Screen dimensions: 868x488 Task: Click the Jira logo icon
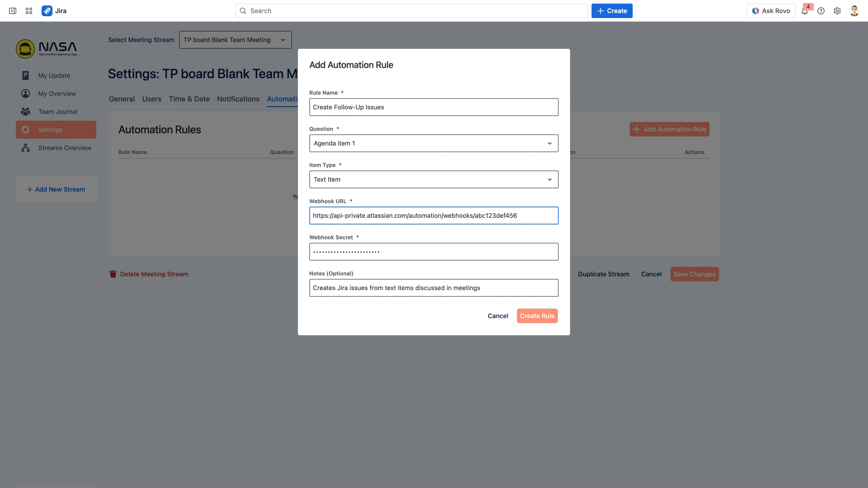pyautogui.click(x=47, y=11)
